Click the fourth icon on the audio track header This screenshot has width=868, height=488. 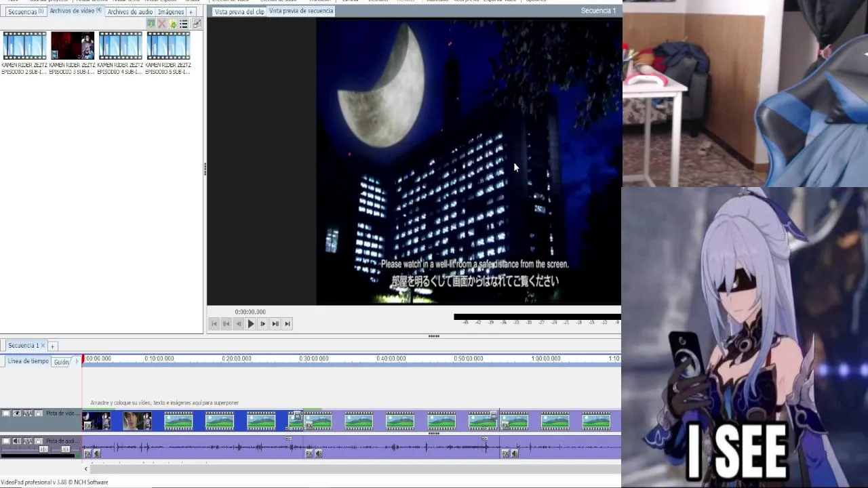pos(39,441)
